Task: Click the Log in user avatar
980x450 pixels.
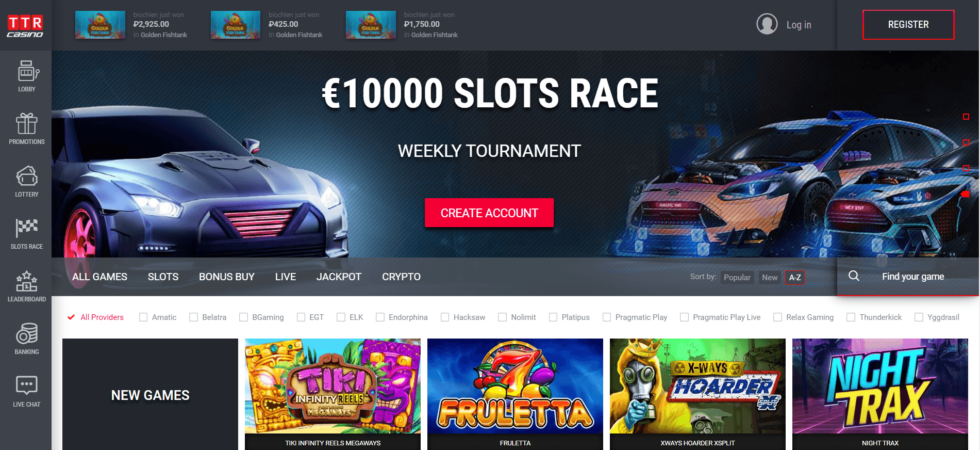Action: (767, 24)
